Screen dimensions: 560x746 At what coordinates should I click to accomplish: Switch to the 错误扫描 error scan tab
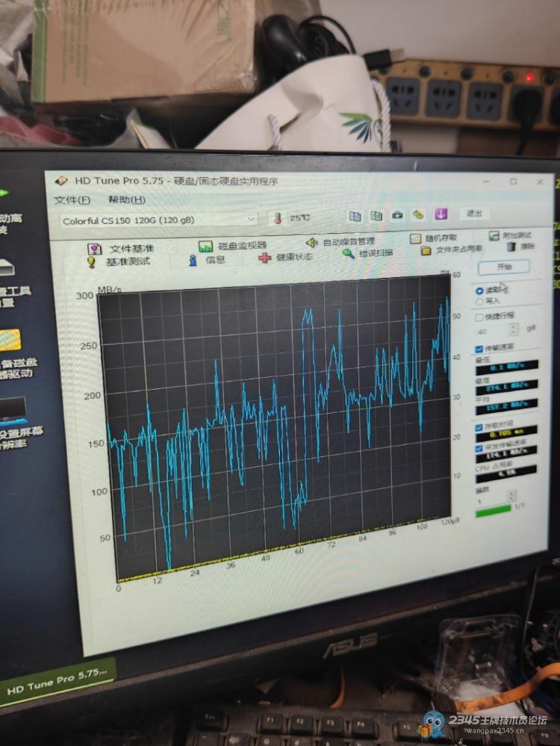tap(368, 253)
